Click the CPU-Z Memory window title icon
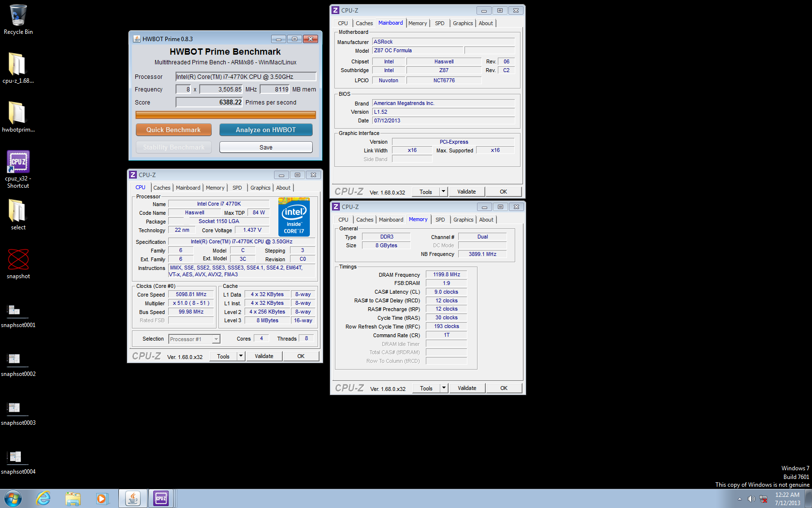Screen dimensions: 812x508 click(x=336, y=207)
